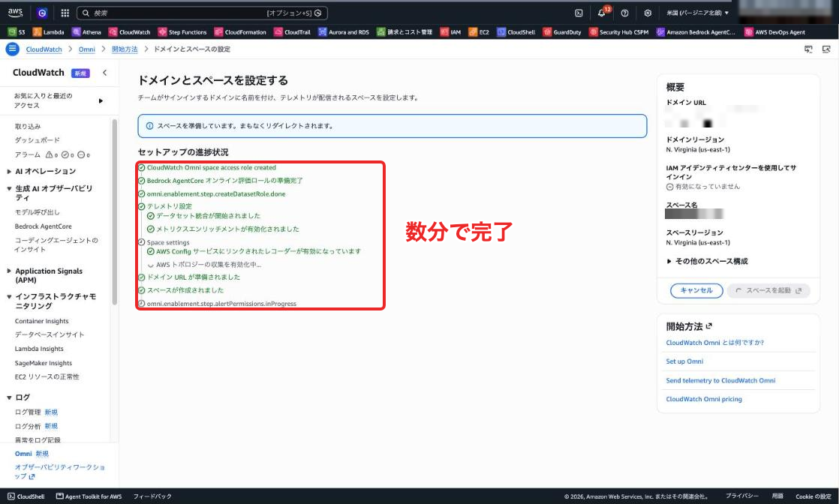Open the EC2 favorite shortcut

click(x=479, y=32)
